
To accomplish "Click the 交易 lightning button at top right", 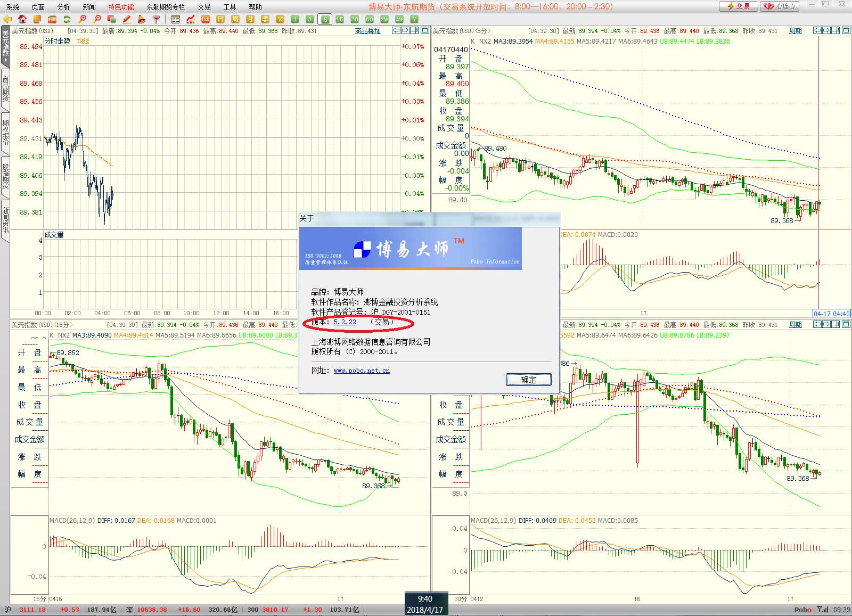I will click(739, 6).
